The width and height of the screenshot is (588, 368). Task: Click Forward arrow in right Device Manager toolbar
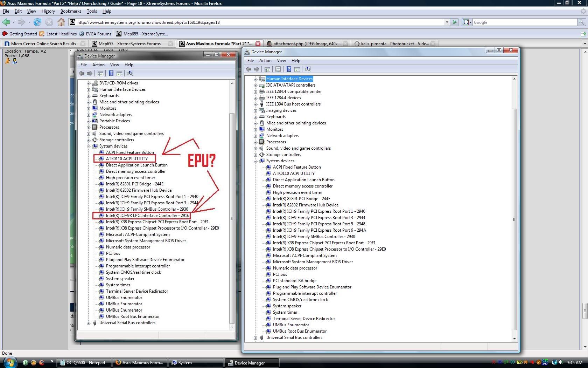[257, 69]
